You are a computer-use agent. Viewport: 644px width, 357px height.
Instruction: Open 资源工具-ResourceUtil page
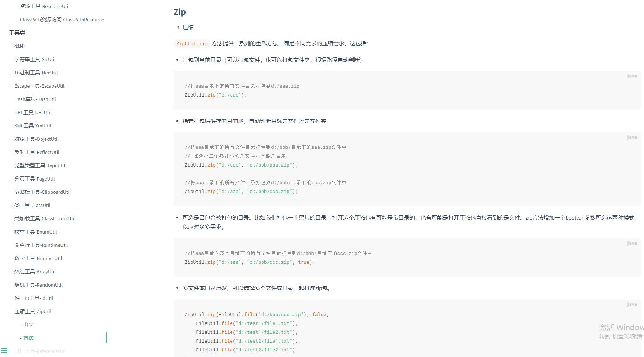[x=45, y=6]
